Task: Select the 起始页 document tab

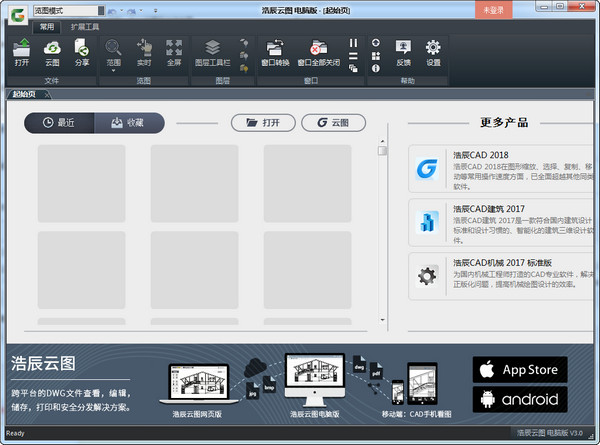Action: (27, 94)
